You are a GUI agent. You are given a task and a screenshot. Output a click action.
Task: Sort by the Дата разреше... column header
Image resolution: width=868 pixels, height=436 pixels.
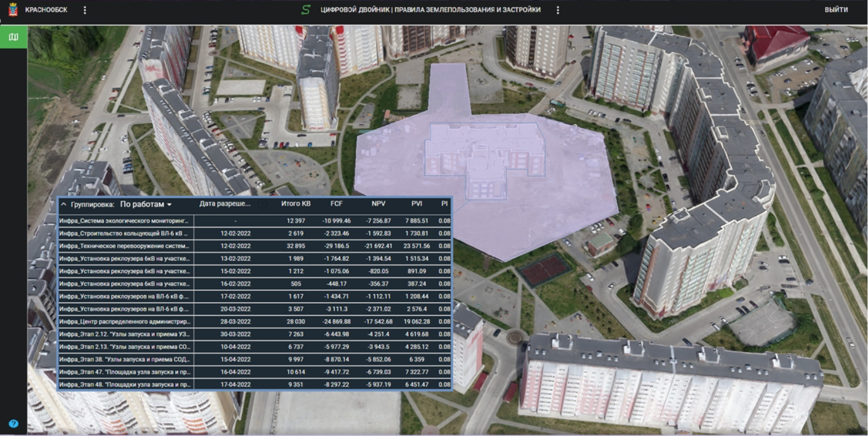click(x=225, y=204)
